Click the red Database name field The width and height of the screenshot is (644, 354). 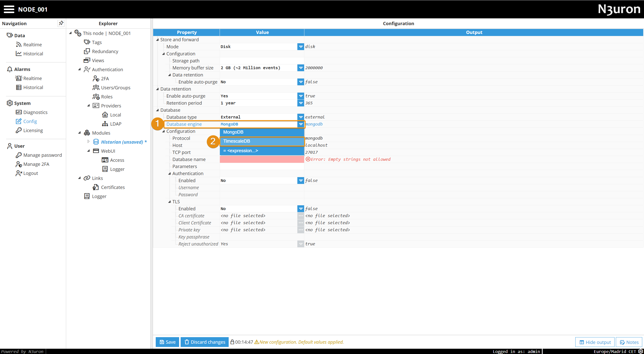coord(262,159)
